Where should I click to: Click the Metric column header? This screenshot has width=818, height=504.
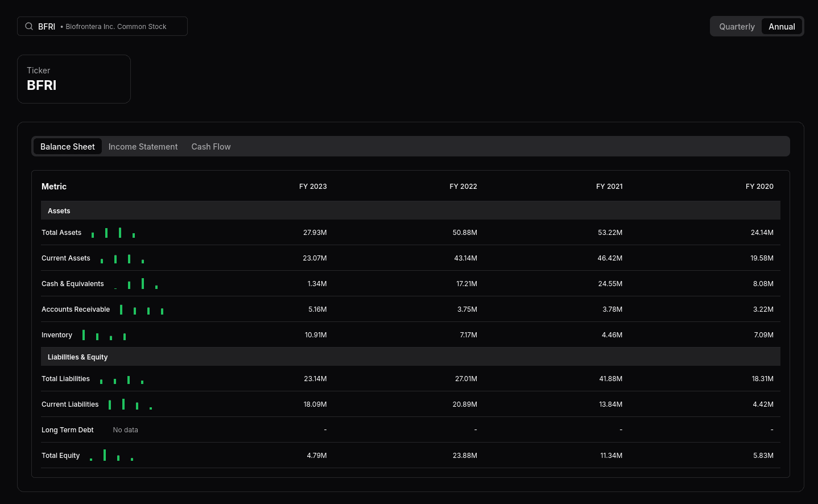coord(54,187)
